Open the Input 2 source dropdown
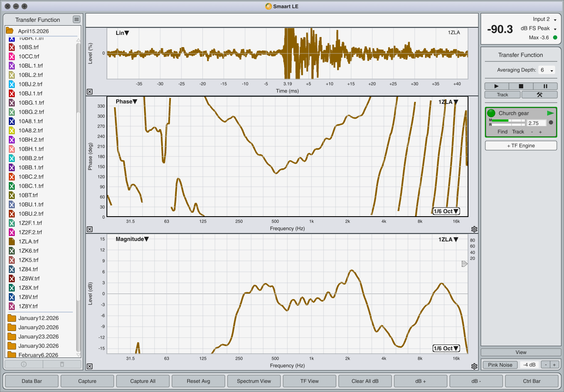Image resolution: width=564 pixels, height=392 pixels. tap(545, 19)
